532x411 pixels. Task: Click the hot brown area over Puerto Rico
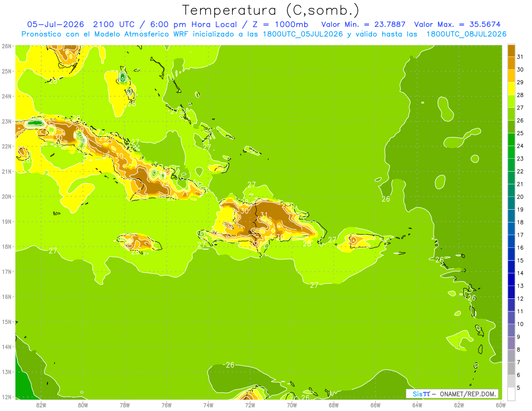pos(354,240)
